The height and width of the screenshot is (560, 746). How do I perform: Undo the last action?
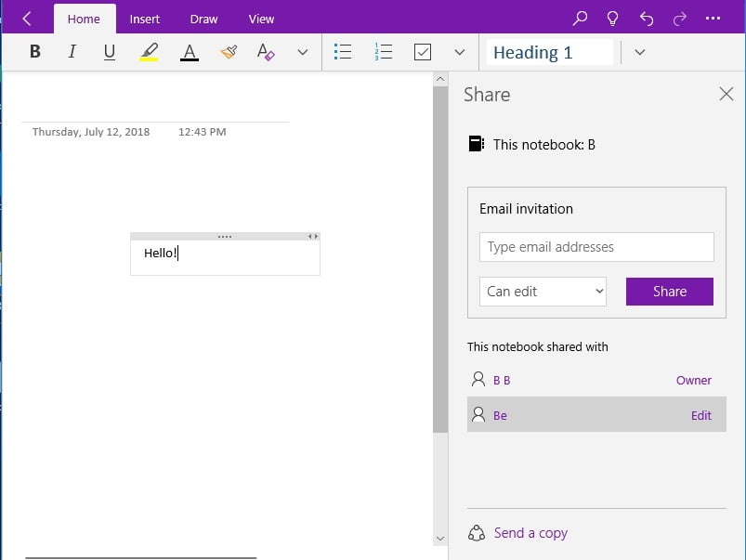point(646,19)
